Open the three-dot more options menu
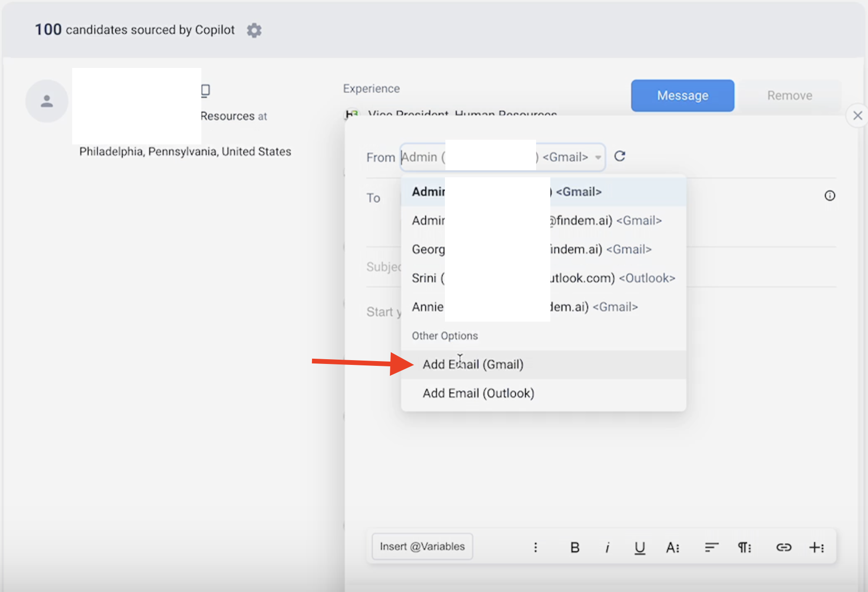The height and width of the screenshot is (592, 868). click(x=536, y=547)
